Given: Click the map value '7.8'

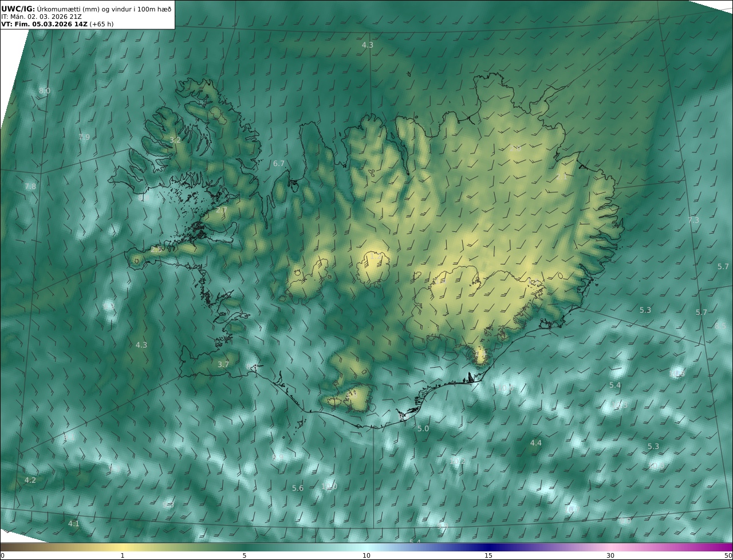Looking at the screenshot, I should coord(30,187).
